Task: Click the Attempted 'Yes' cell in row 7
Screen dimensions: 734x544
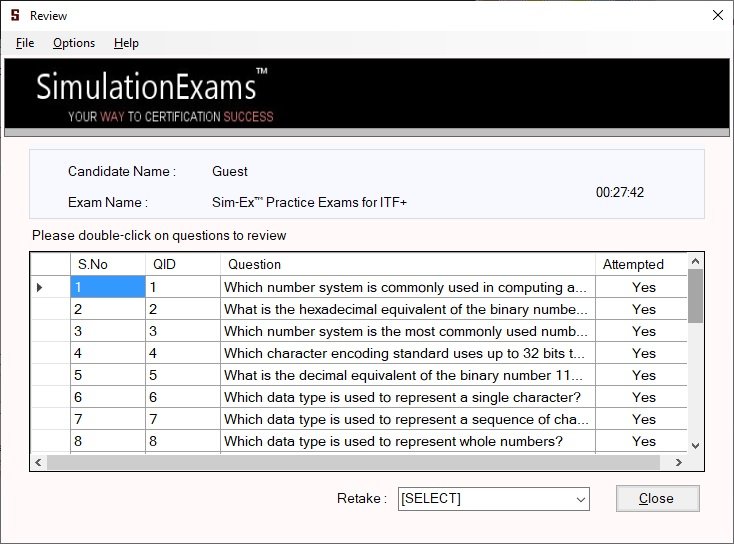Action: pyautogui.click(x=641, y=419)
